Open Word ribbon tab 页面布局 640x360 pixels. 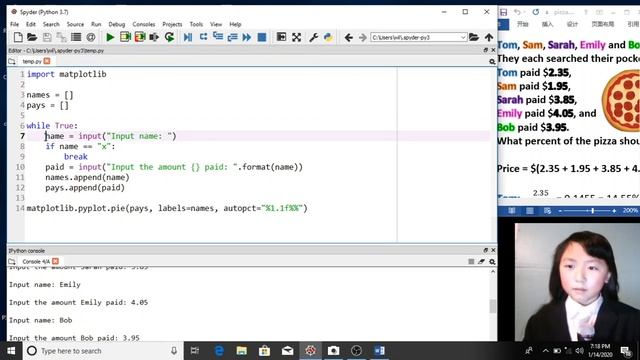(603, 24)
